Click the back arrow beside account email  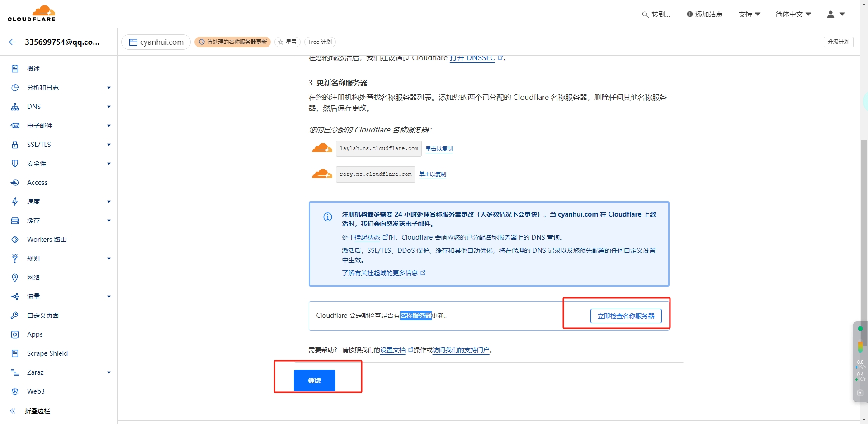point(13,42)
